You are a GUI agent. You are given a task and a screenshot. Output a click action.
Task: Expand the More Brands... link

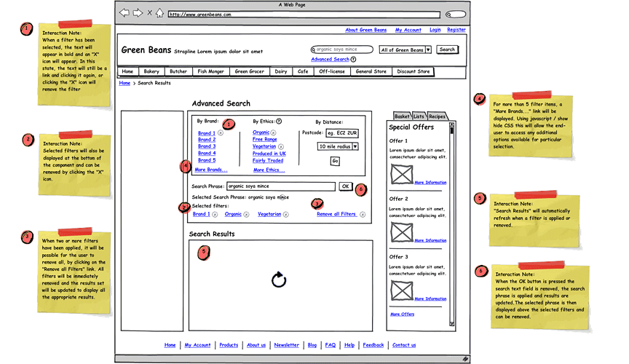tap(210, 170)
